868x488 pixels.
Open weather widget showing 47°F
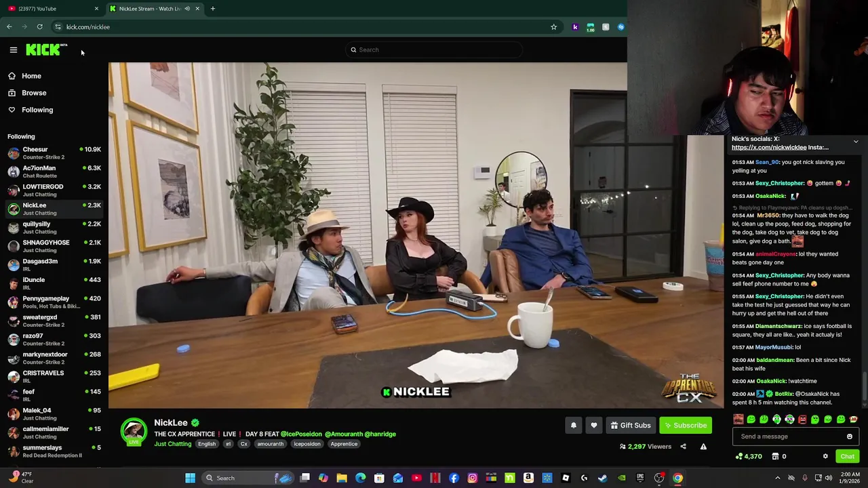20,478
